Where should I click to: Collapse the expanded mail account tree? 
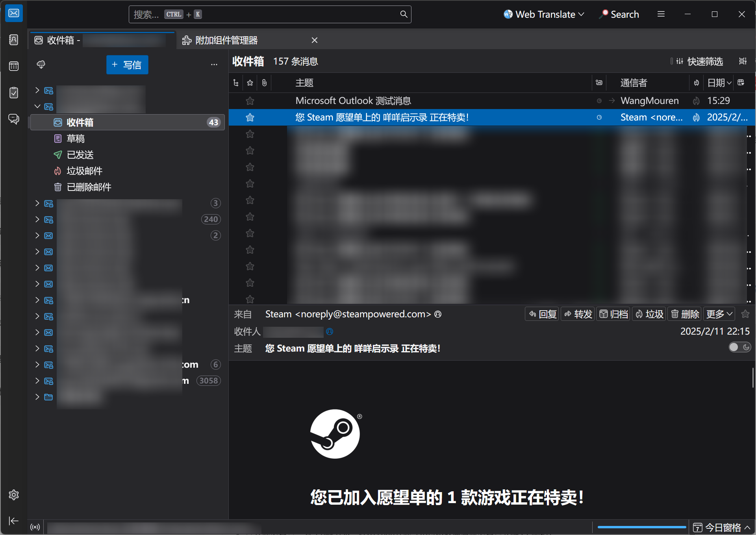tap(37, 106)
